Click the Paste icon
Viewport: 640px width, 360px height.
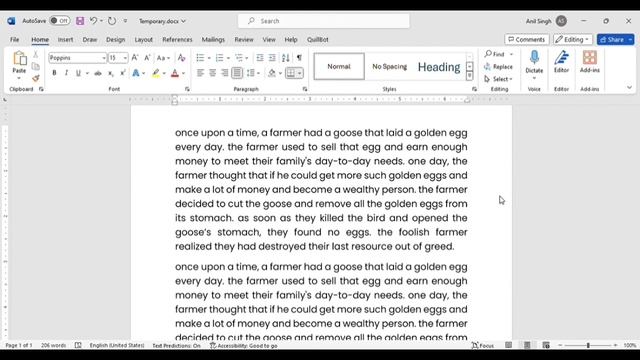19,58
